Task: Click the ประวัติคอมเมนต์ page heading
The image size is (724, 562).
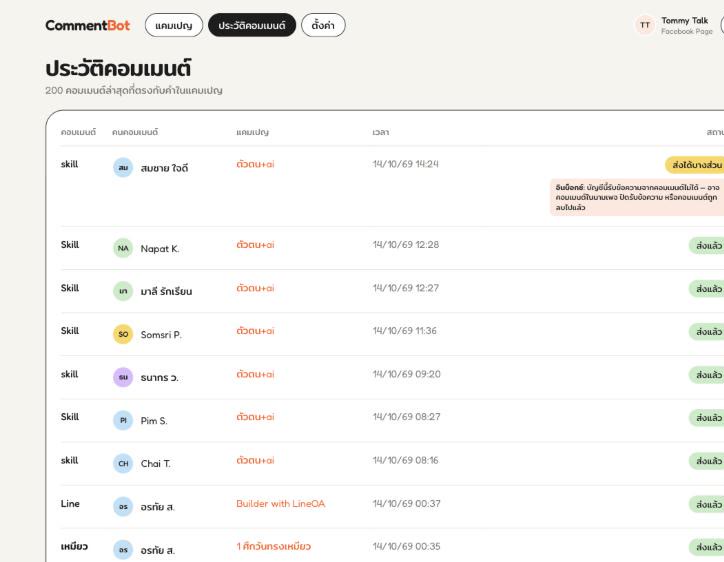Action: [118, 68]
